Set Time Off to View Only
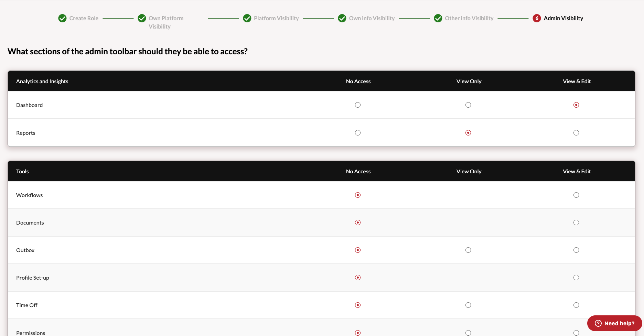The height and width of the screenshot is (336, 644). click(468, 305)
